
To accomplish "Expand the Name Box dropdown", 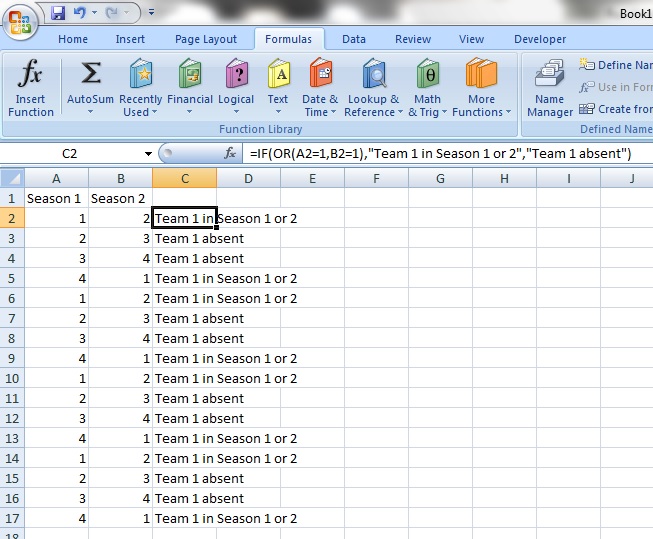I will tap(148, 154).
